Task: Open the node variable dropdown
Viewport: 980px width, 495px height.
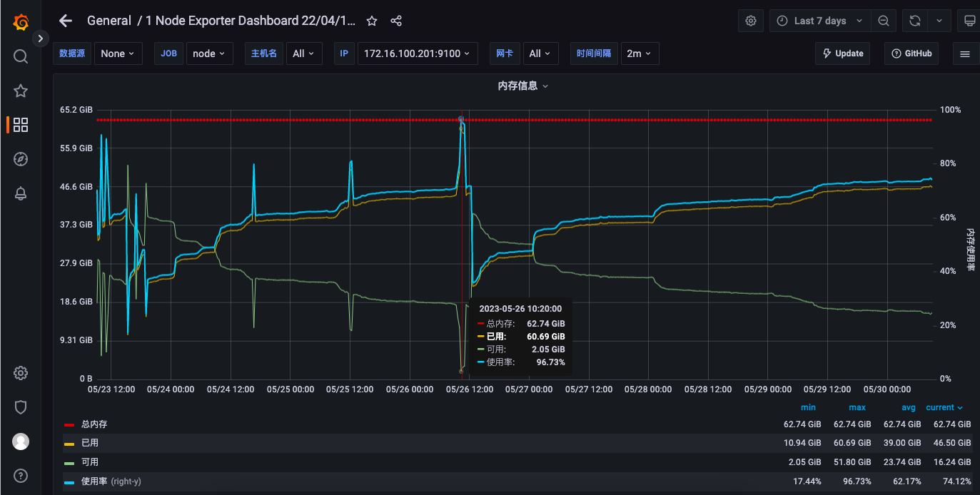Action: point(209,53)
